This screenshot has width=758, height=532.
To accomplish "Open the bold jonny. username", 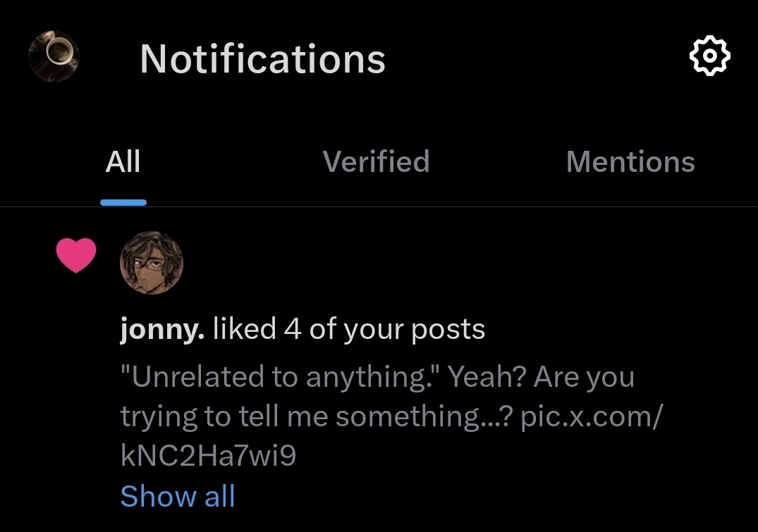I will 162,330.
